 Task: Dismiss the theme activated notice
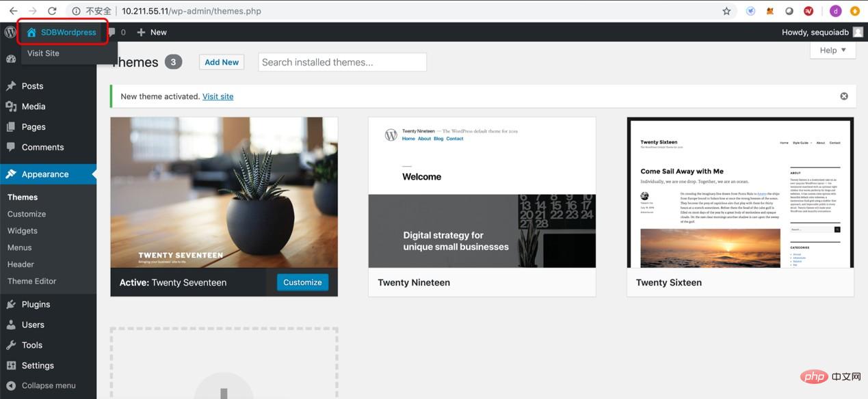[x=844, y=96]
